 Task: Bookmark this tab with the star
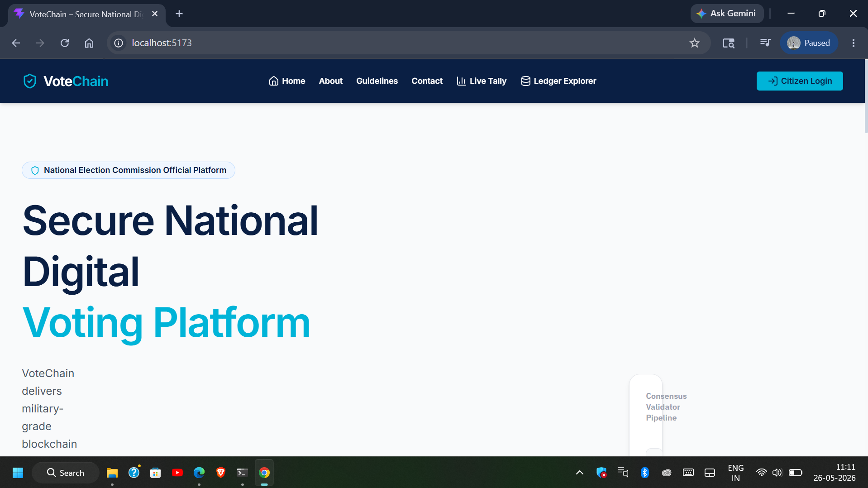695,43
